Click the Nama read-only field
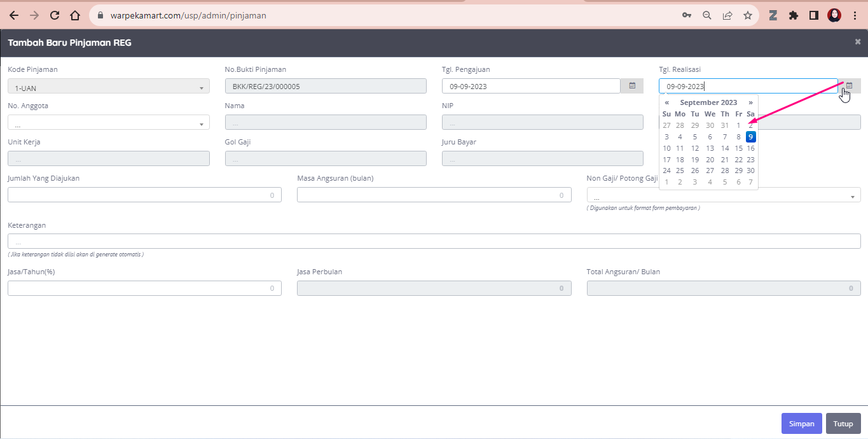 tap(326, 122)
